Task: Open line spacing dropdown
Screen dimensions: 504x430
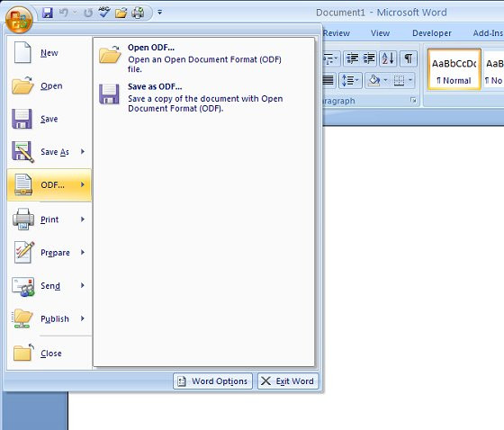Action: click(x=350, y=80)
